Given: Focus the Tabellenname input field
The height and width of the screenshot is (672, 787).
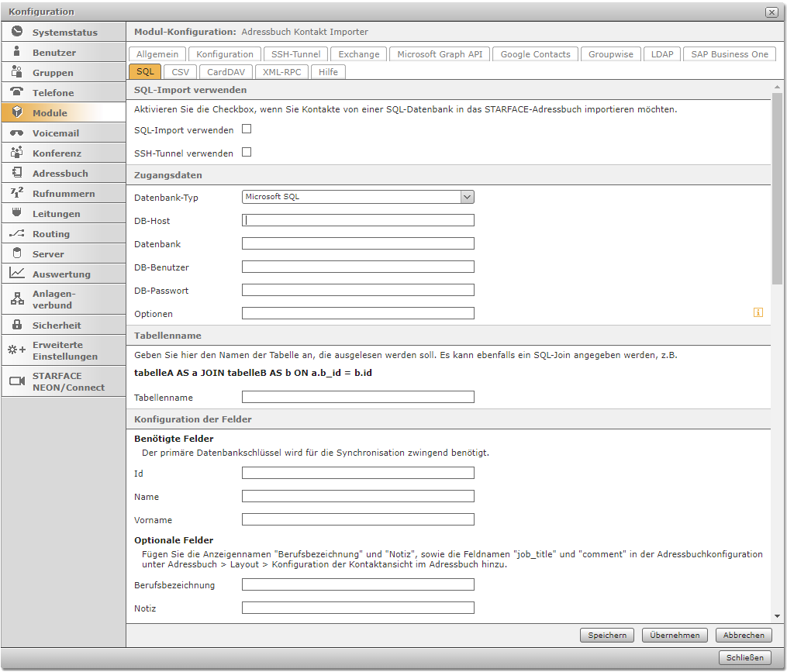Looking at the screenshot, I should pyautogui.click(x=358, y=397).
